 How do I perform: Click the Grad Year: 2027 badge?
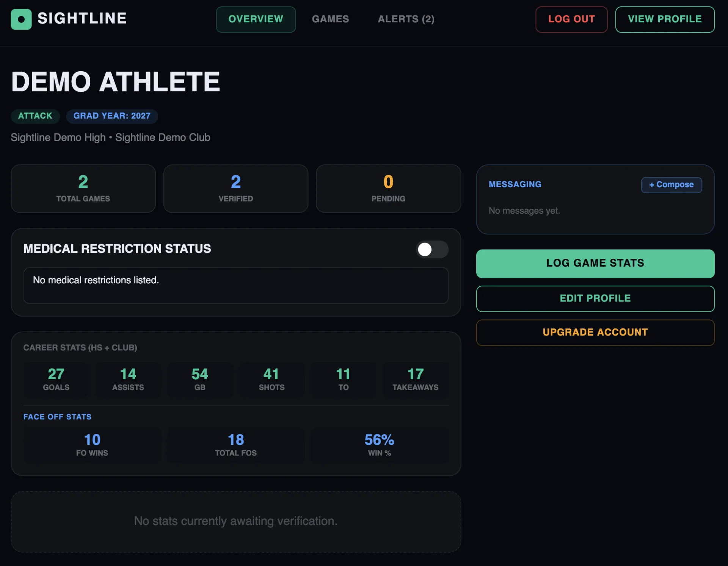coord(112,116)
